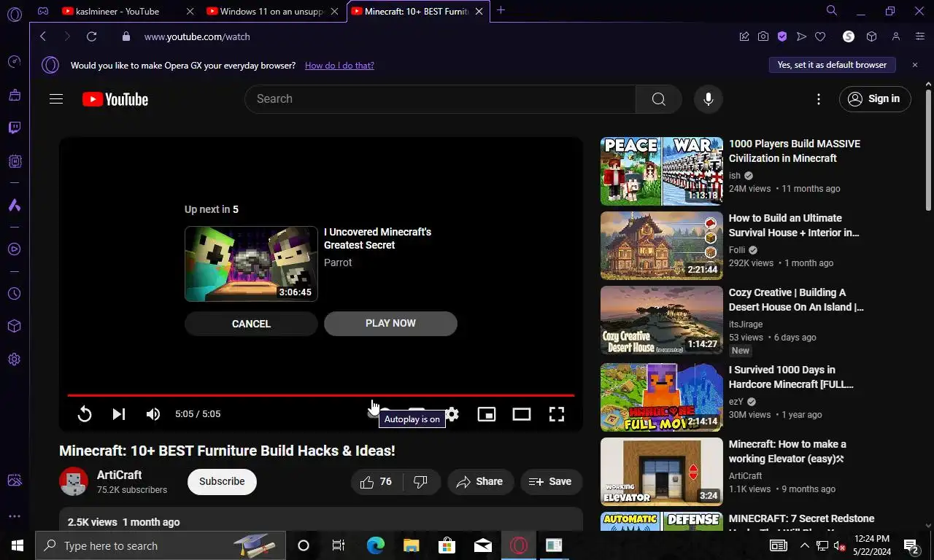Set Opera GX as default browser
934x560 pixels.
(832, 65)
